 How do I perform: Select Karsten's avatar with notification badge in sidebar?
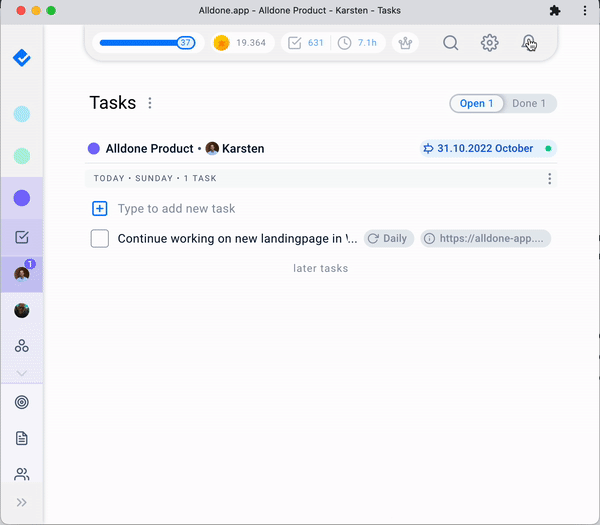[x=22, y=274]
